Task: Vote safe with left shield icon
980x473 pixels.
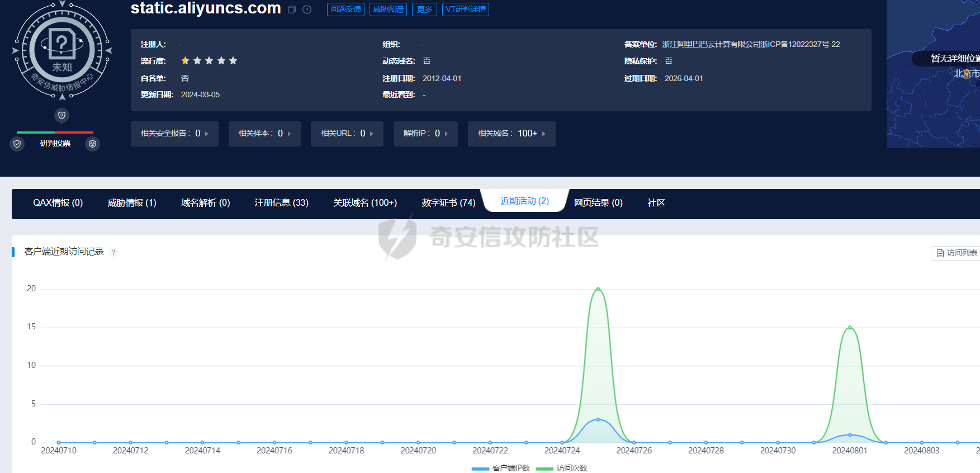Action: pyautogui.click(x=17, y=144)
